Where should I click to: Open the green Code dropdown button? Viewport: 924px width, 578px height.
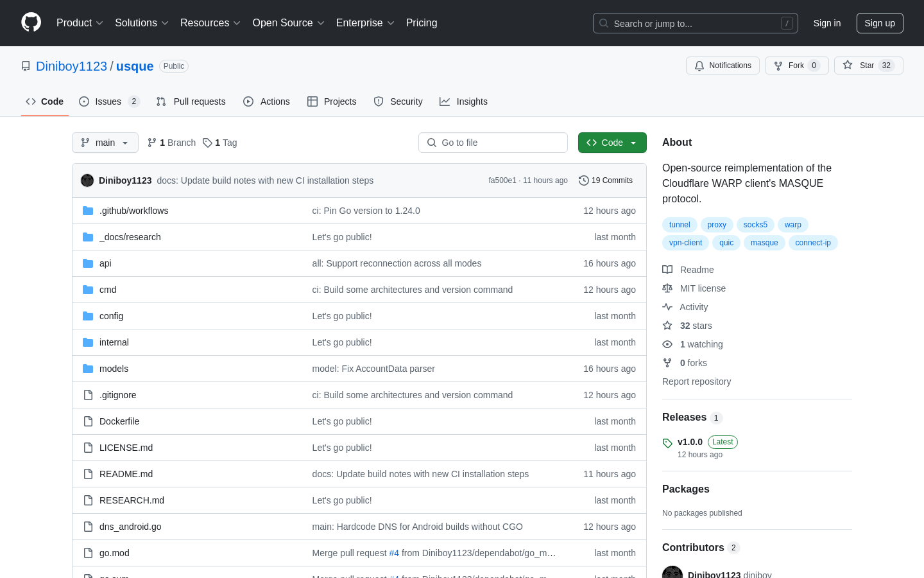click(x=612, y=143)
